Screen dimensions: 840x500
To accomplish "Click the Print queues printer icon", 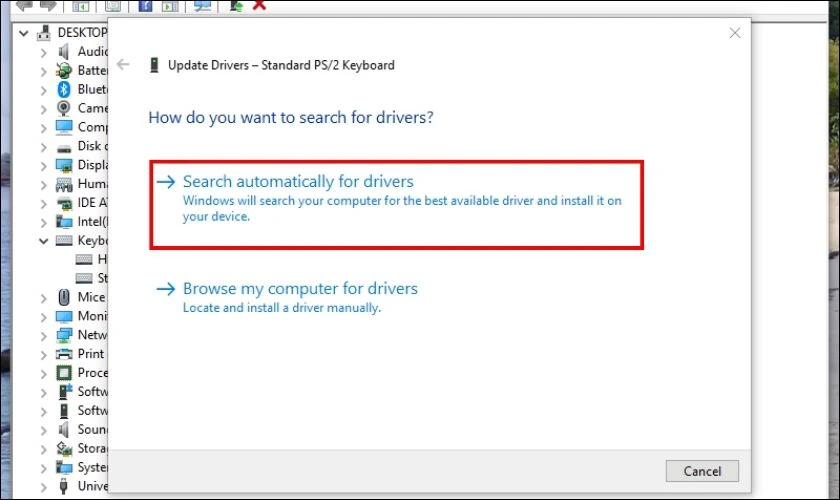I will coord(64,354).
